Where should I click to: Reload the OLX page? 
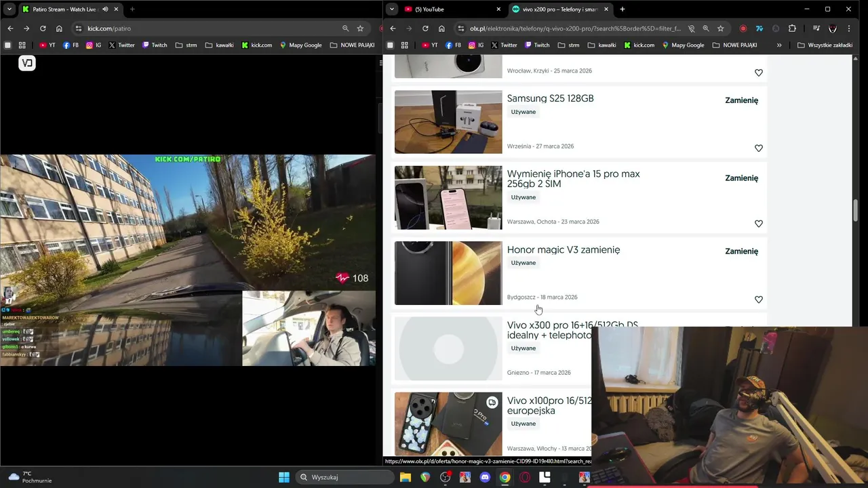[x=425, y=28]
